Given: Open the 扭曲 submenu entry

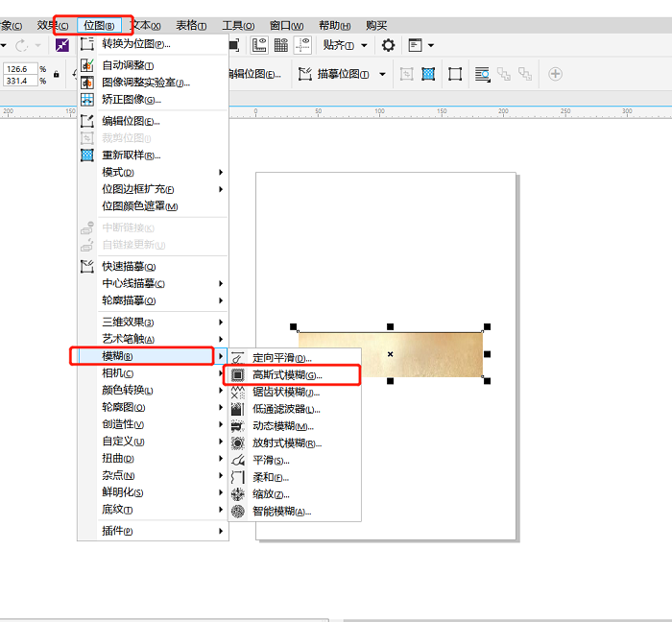Looking at the screenshot, I should (153, 459).
